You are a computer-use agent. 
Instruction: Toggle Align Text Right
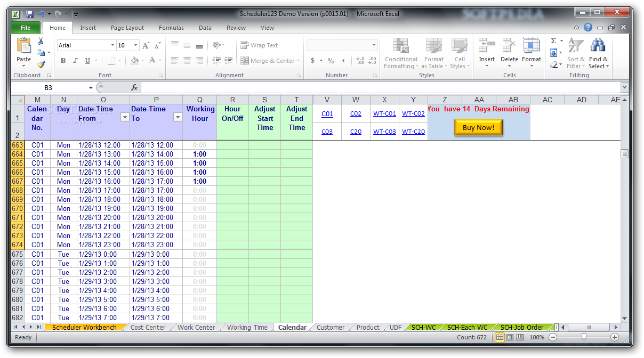coord(199,61)
